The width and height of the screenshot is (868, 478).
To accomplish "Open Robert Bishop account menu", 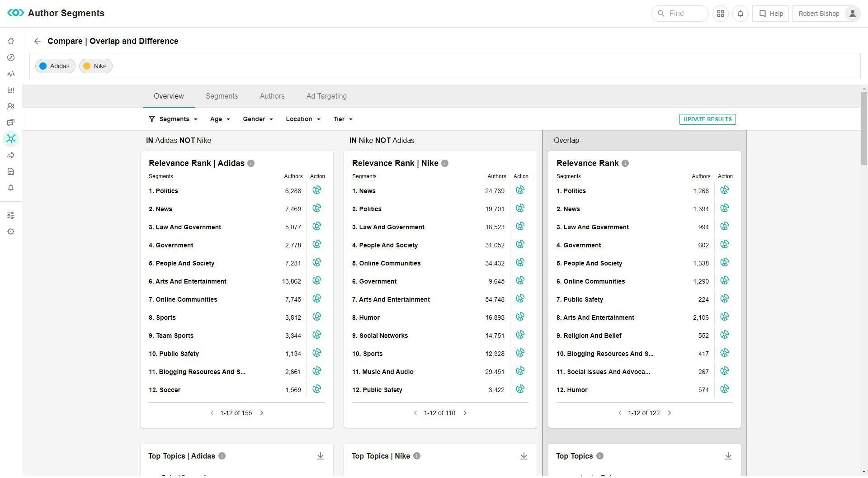I will (x=826, y=14).
